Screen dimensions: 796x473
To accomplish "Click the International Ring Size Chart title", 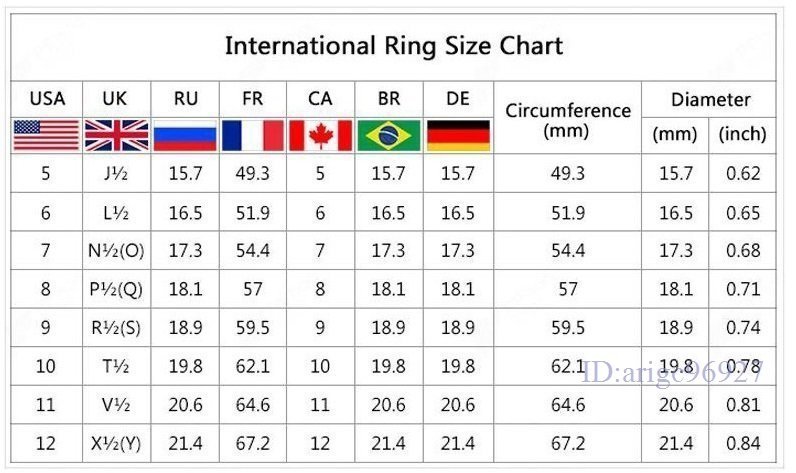I will click(393, 46).
